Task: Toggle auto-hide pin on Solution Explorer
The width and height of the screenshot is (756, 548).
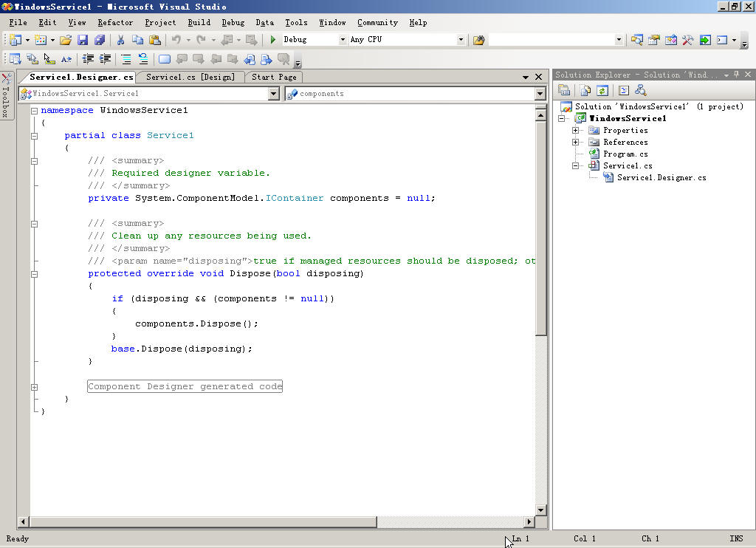Action: click(737, 75)
